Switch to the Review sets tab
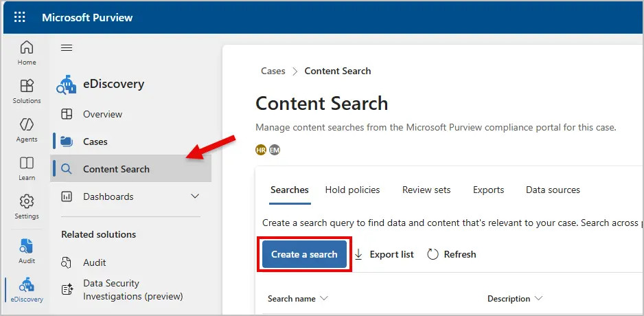 (426, 190)
